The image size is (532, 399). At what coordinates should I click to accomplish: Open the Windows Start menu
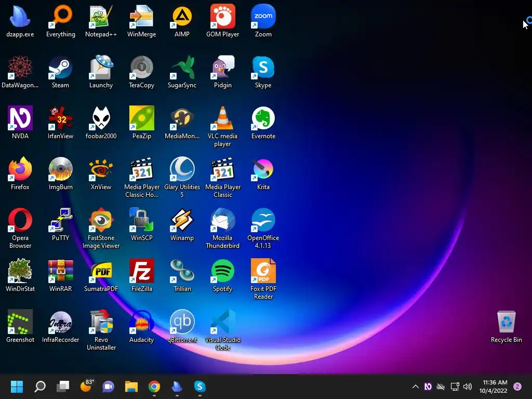tap(17, 387)
